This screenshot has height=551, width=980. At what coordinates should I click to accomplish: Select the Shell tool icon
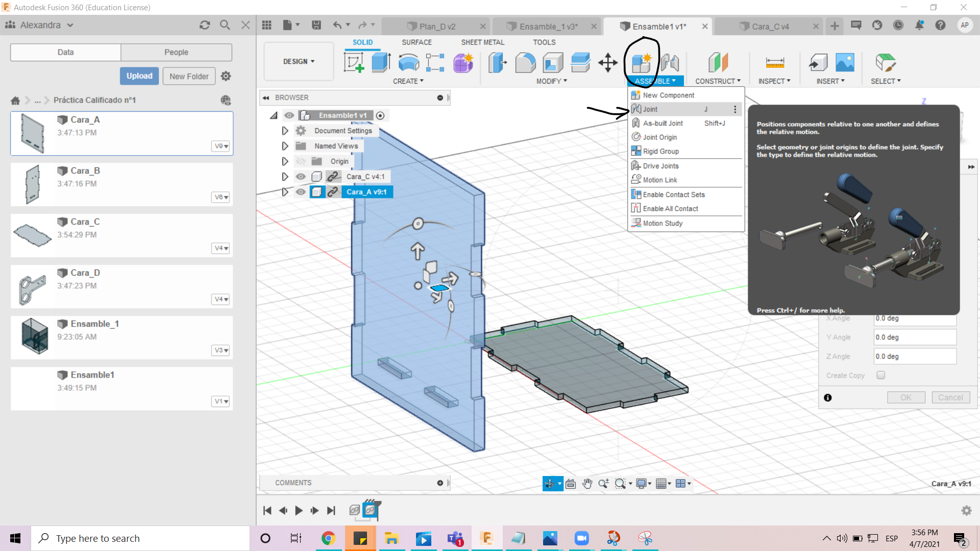(x=553, y=63)
